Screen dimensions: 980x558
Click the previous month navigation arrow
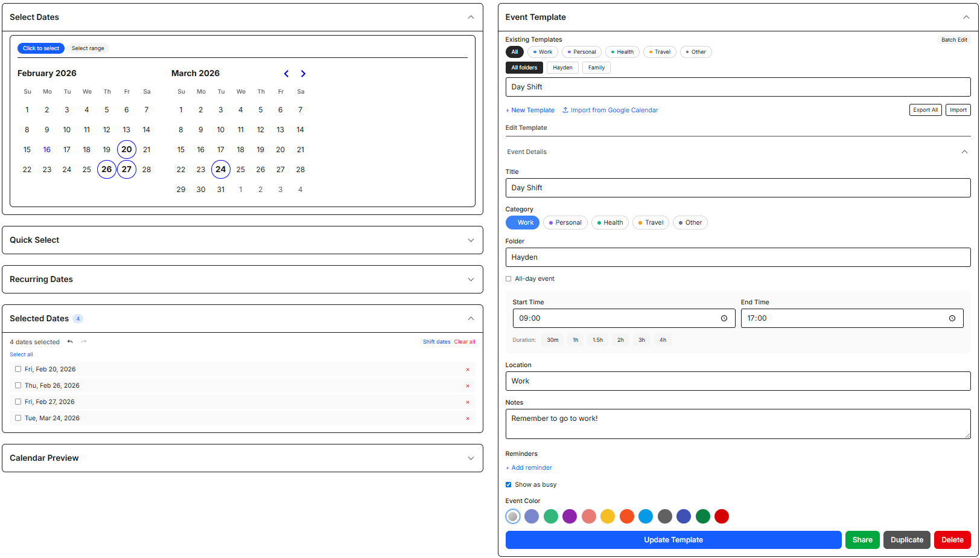(286, 73)
